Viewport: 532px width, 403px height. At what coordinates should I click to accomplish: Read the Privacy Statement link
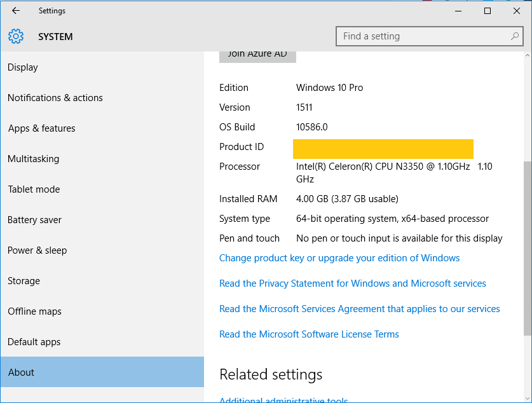click(x=353, y=283)
